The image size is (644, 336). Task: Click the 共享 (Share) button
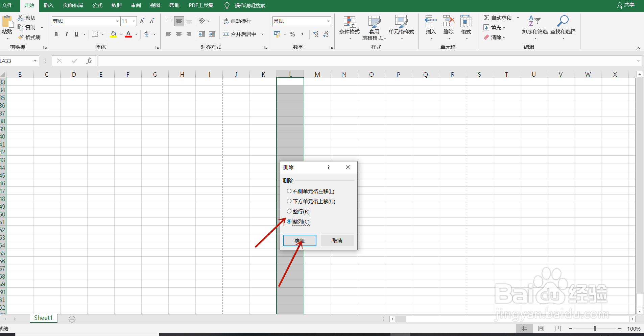[626, 5]
